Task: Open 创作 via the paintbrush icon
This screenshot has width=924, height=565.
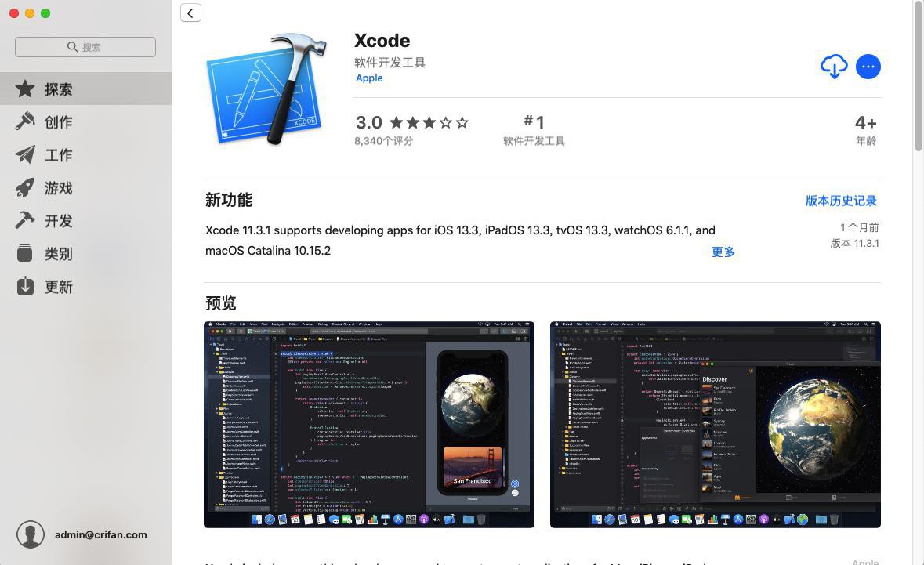Action: [25, 121]
